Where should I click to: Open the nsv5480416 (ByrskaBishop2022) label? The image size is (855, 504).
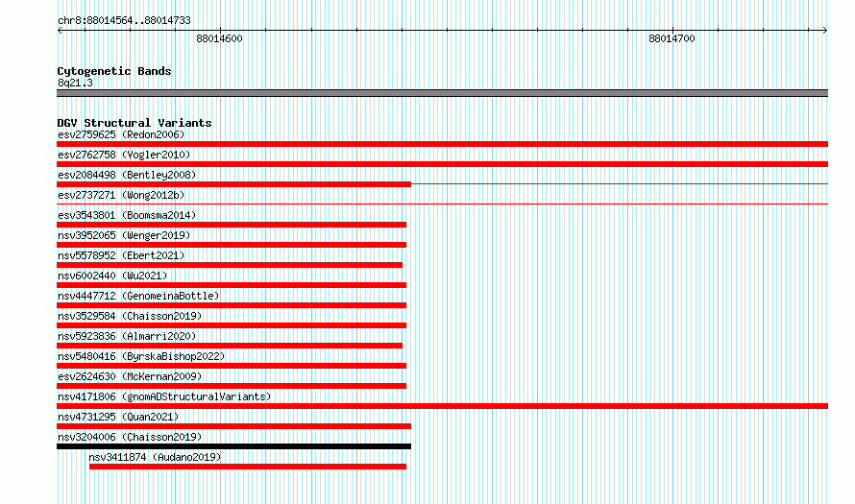141,356
